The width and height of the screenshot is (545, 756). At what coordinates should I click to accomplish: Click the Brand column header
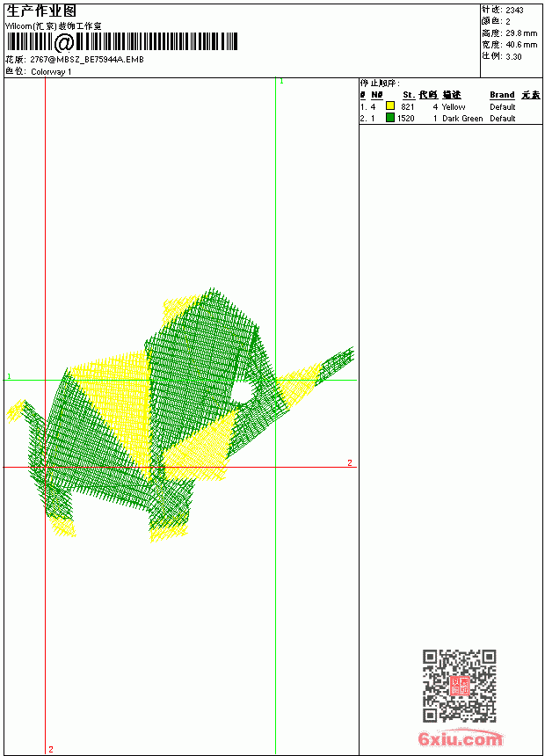point(502,95)
